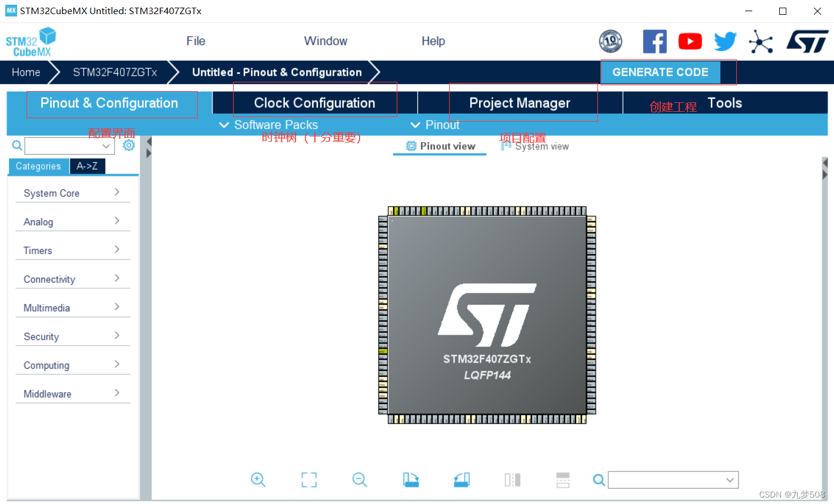The height and width of the screenshot is (504, 834).
Task: Expand the System Core category
Action: pyautogui.click(x=72, y=193)
